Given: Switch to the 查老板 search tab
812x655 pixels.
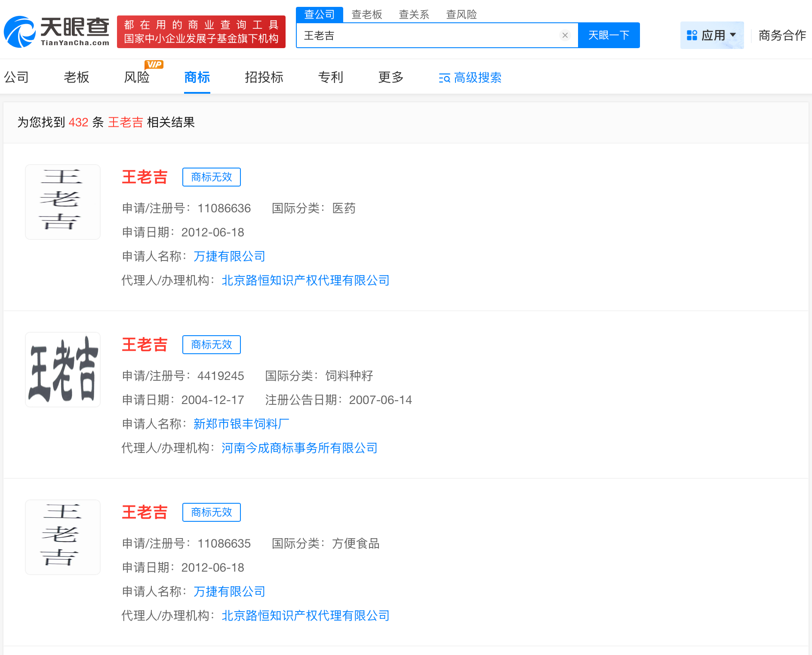Looking at the screenshot, I should coord(367,14).
